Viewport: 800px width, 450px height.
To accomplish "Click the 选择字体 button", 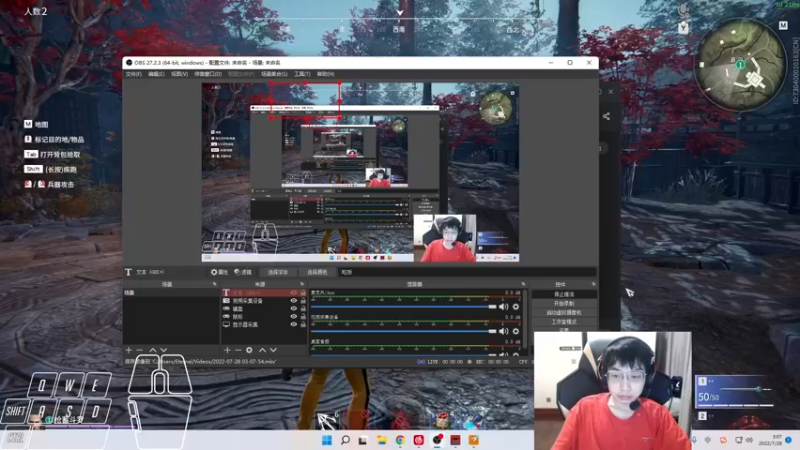I will [x=278, y=272].
